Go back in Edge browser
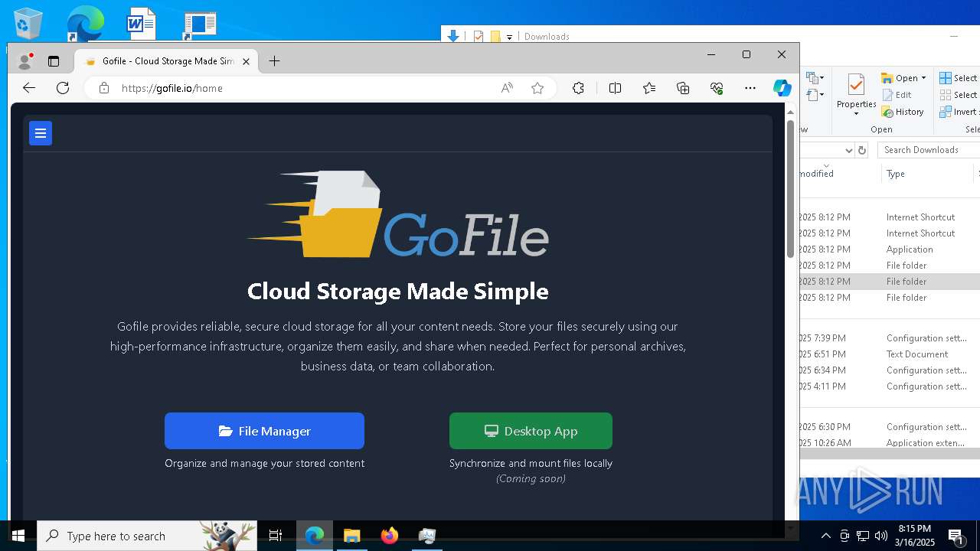The height and width of the screenshot is (551, 980). [x=29, y=88]
